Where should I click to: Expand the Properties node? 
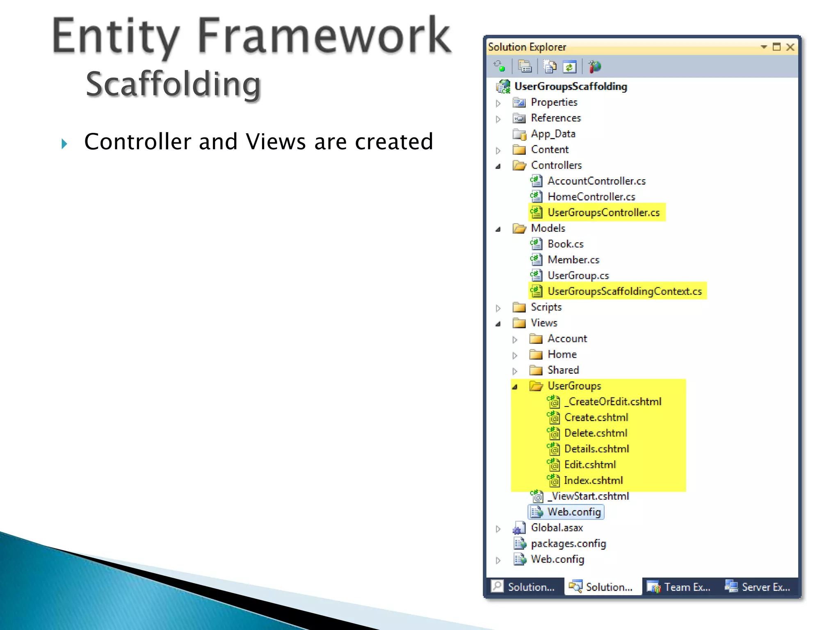[x=498, y=103]
